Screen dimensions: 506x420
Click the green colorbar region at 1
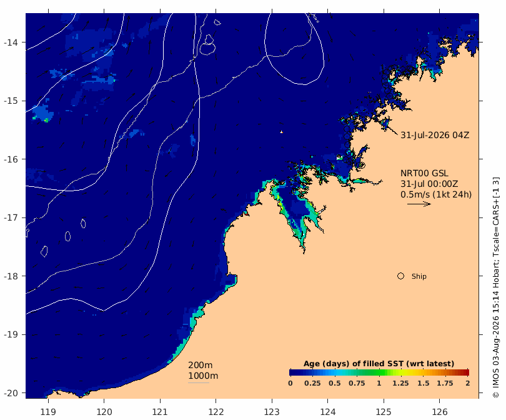click(x=379, y=372)
